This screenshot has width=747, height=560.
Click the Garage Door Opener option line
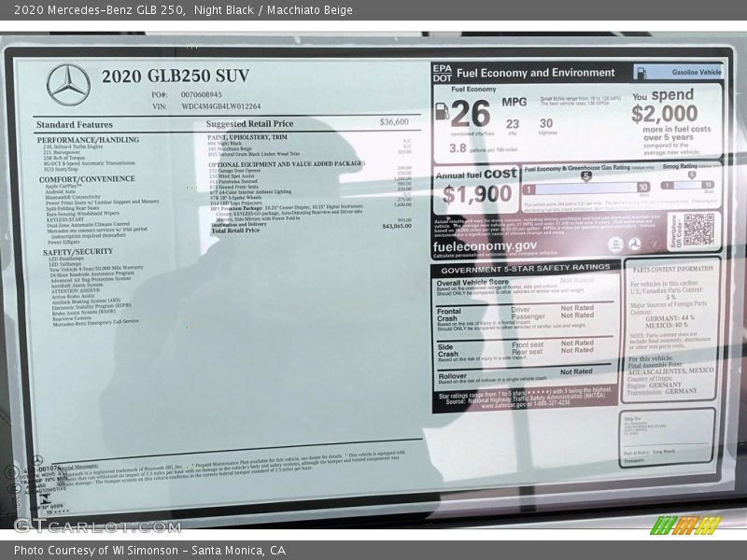coord(235,171)
